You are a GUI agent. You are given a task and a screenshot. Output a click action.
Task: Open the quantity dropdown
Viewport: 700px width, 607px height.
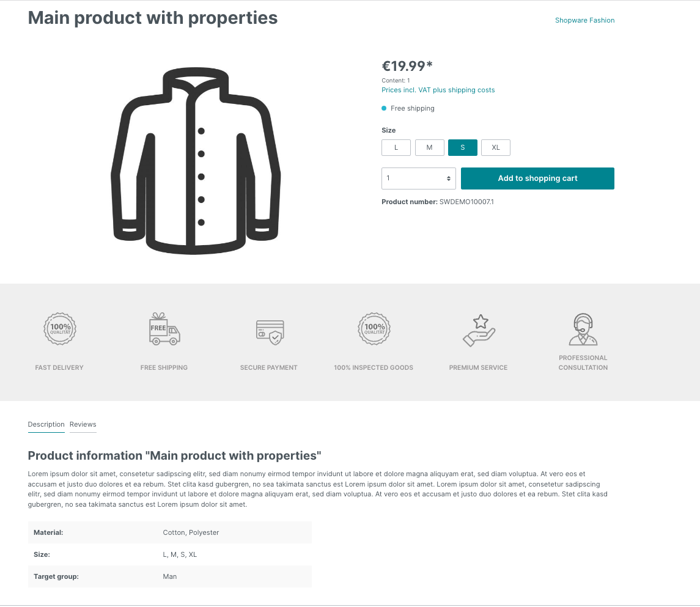point(419,178)
